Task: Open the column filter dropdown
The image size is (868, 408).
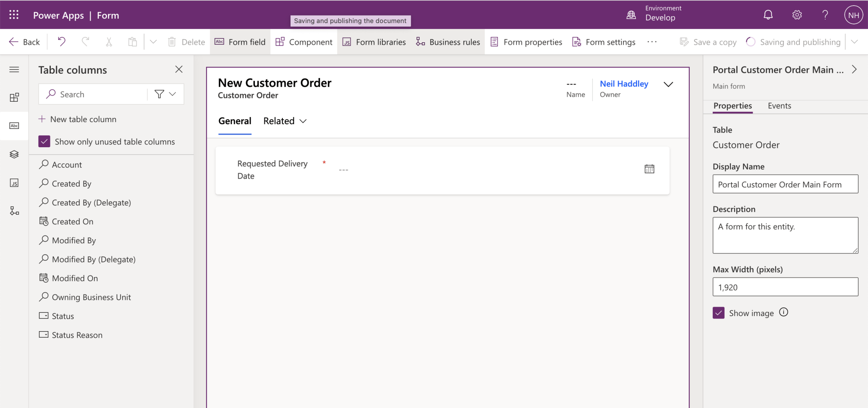Action: (x=165, y=94)
